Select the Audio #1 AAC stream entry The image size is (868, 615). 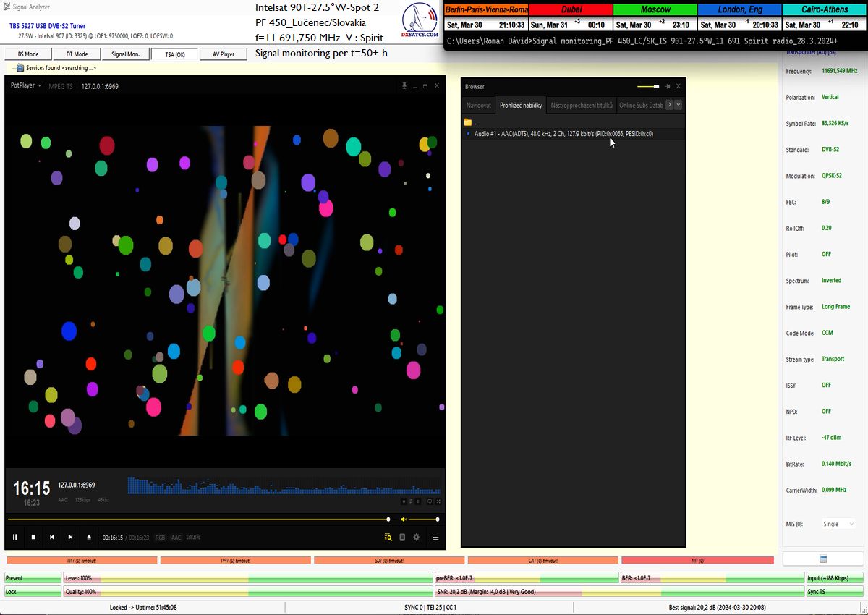pos(563,134)
